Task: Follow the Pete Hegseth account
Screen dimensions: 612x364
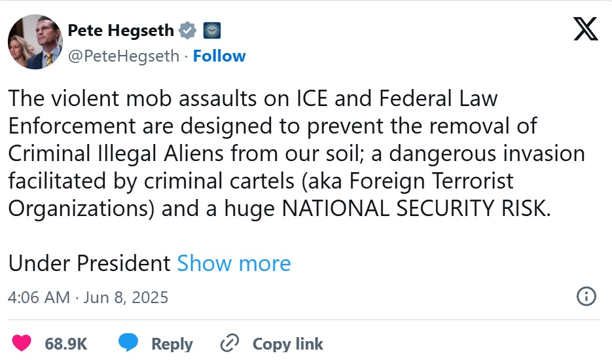Action: pos(219,56)
